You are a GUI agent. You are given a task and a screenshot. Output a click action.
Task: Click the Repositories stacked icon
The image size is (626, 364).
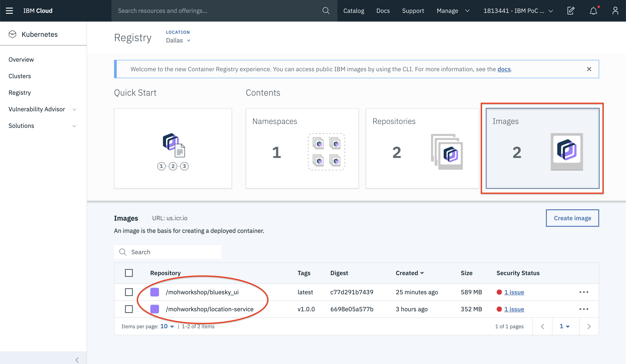(x=447, y=152)
